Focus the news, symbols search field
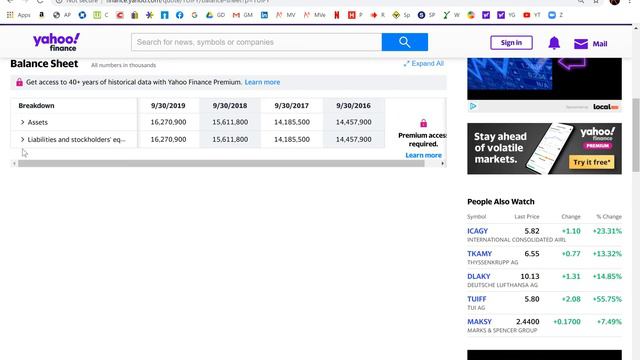This screenshot has width=640, height=360. coord(256,42)
